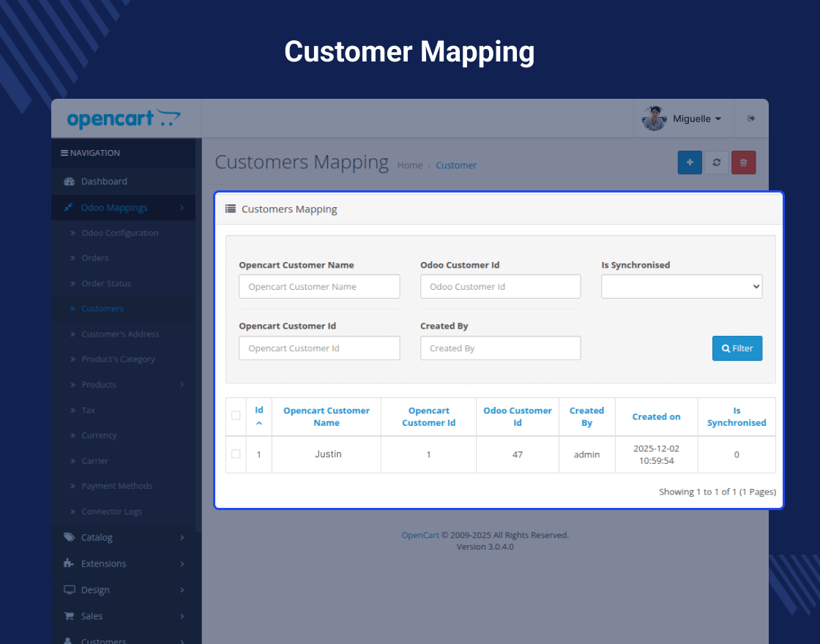Open Odoo Configuration menu item
This screenshot has width=820, height=644.
pyautogui.click(x=120, y=233)
